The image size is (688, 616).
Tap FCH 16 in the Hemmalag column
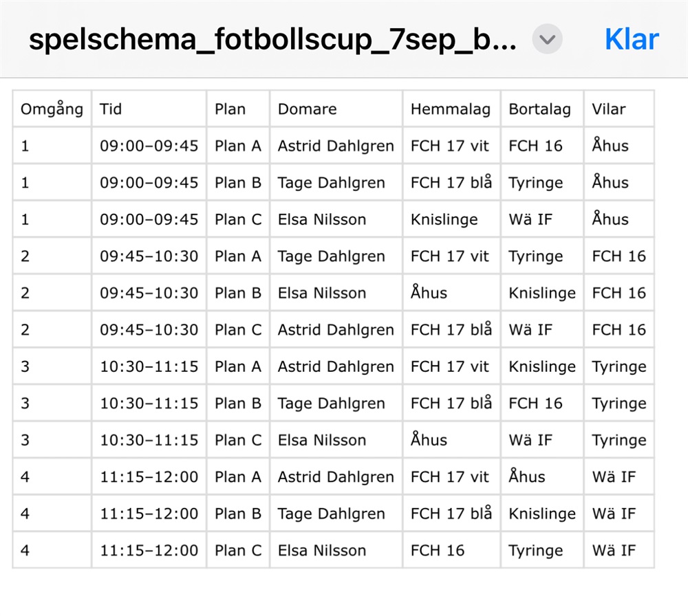pos(438,551)
